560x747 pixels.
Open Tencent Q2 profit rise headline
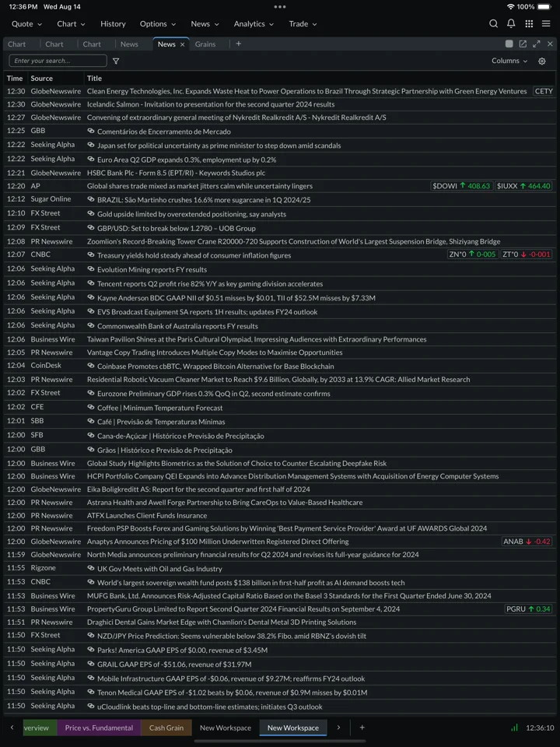pos(210,283)
